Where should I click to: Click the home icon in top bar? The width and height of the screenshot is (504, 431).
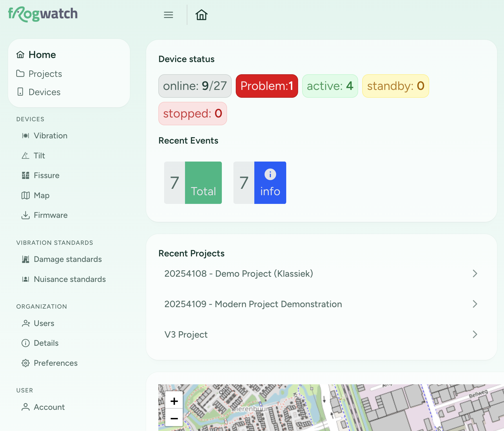click(201, 15)
